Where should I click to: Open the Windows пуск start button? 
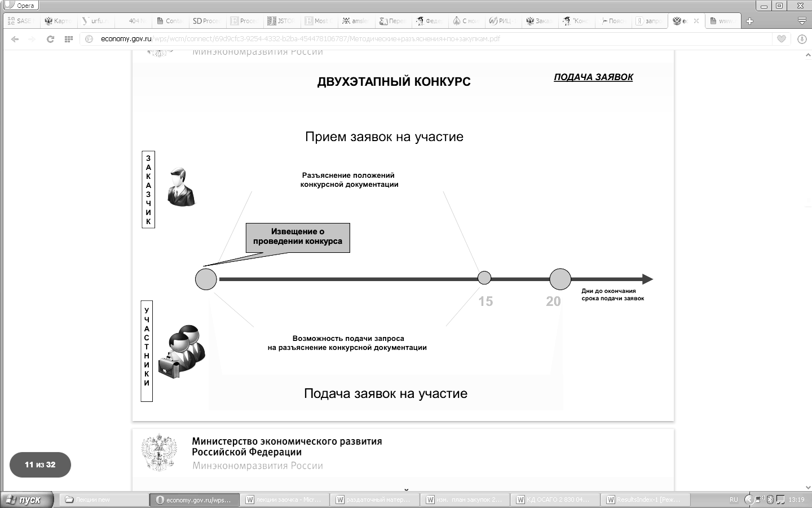click(27, 500)
